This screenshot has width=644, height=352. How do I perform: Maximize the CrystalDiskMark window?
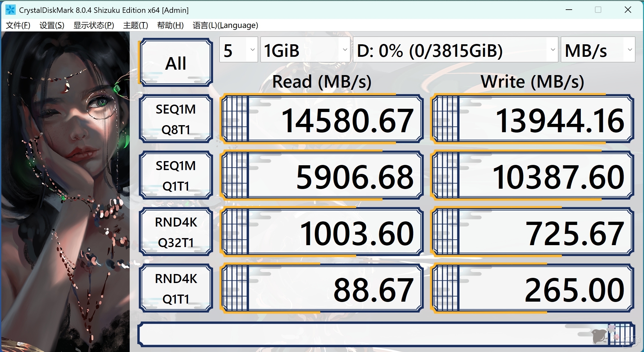click(598, 10)
